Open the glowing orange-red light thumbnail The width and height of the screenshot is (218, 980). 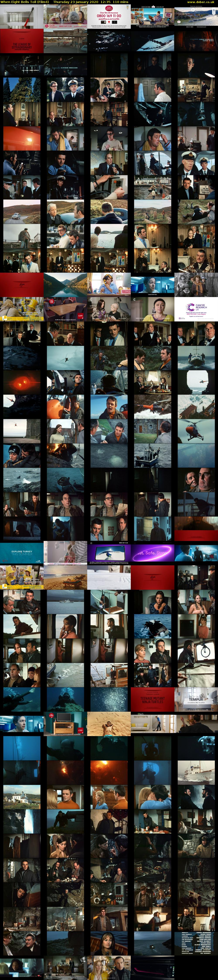(x=22, y=139)
